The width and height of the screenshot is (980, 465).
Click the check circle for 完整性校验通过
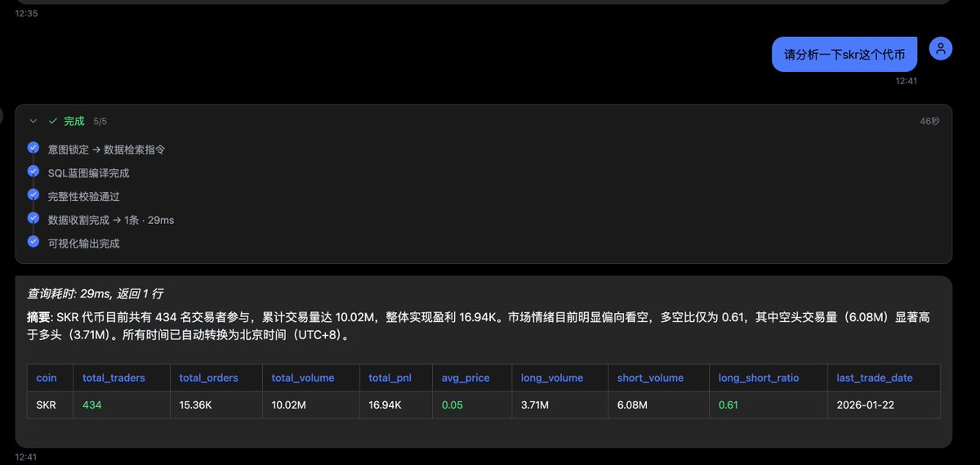click(33, 194)
